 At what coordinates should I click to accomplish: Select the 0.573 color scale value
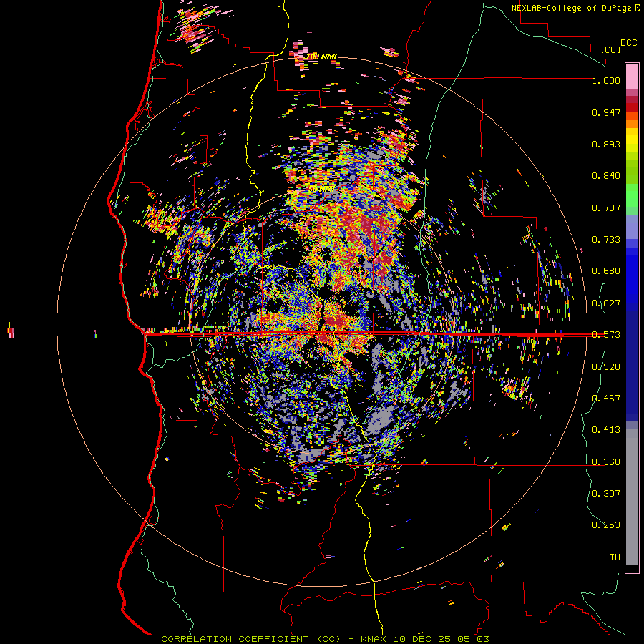[x=606, y=335]
